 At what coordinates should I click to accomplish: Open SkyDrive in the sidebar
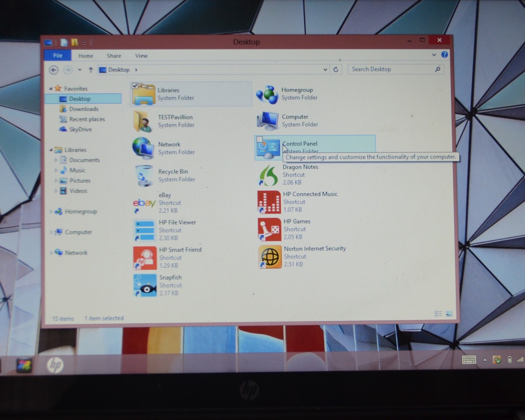pyautogui.click(x=80, y=129)
